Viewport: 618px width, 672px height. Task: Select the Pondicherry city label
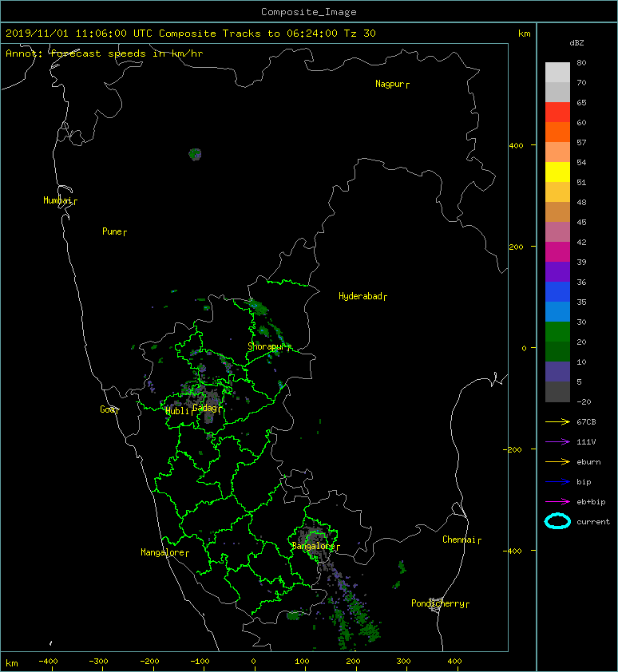click(x=438, y=603)
